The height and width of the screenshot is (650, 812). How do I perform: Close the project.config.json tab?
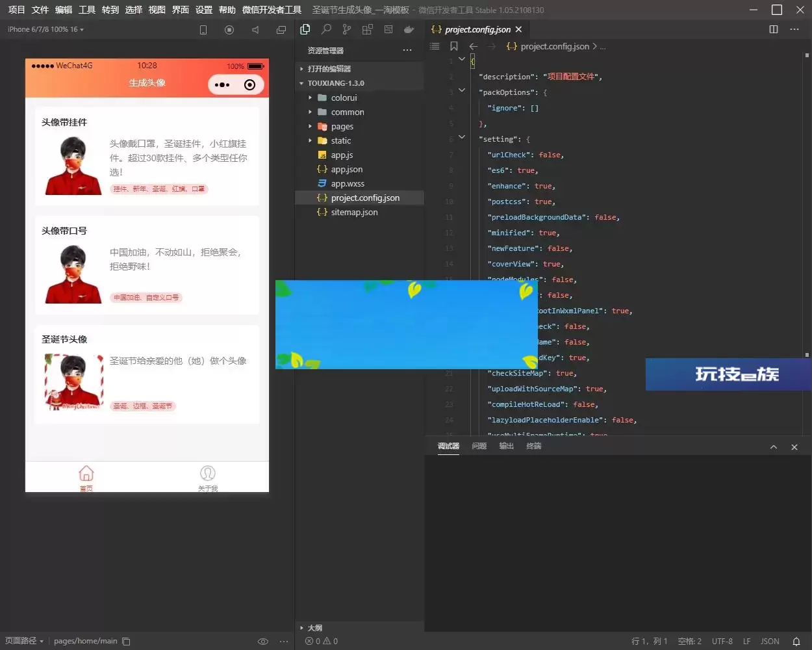tap(518, 29)
